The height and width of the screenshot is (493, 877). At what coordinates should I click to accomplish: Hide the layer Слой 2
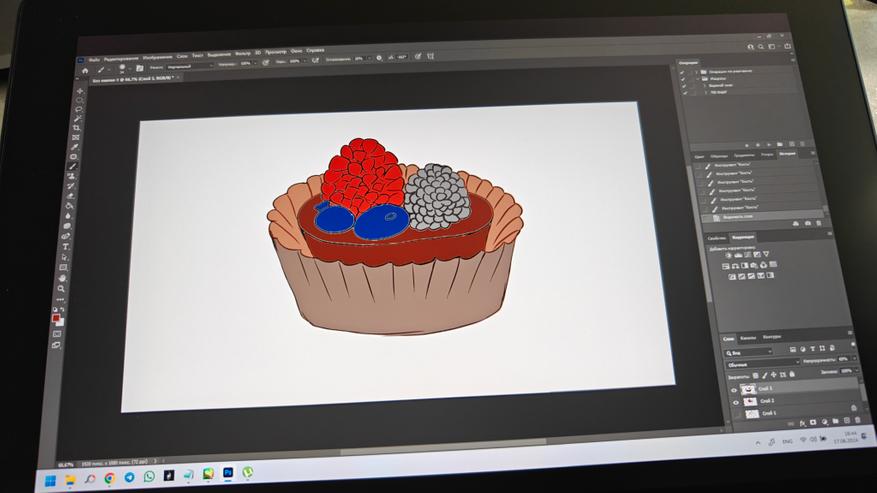(x=735, y=402)
